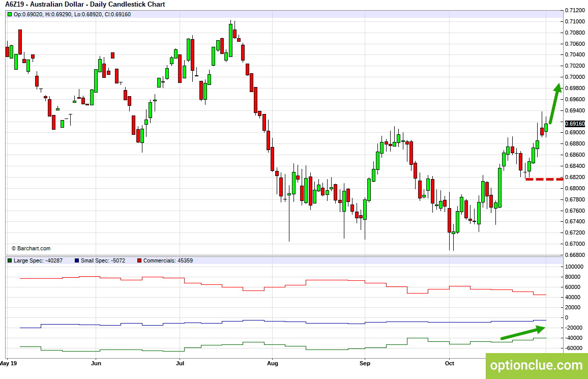Click the Small Spec blue legend square

coord(77,260)
